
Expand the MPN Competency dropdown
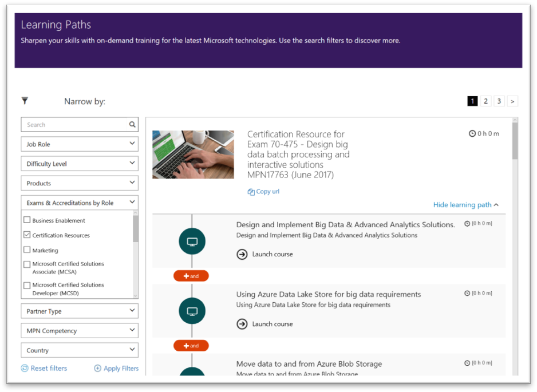click(x=80, y=331)
